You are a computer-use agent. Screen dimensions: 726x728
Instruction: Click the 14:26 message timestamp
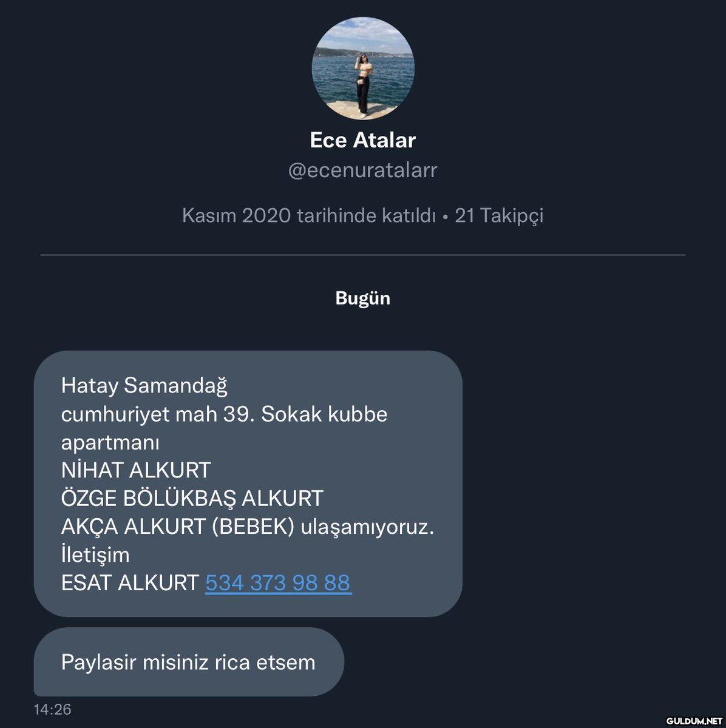click(52, 709)
